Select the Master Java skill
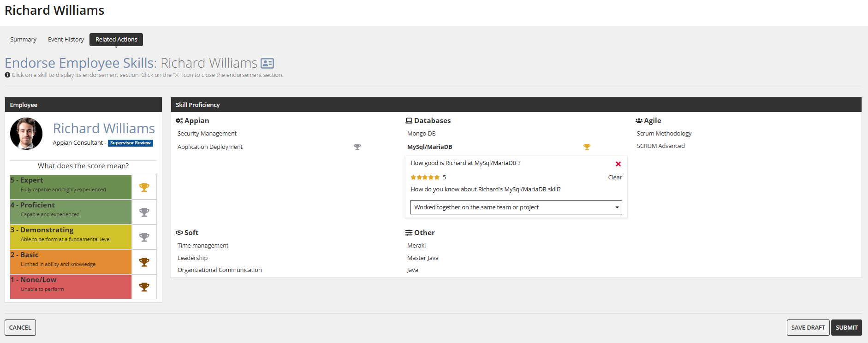This screenshot has width=868, height=343. 423,258
